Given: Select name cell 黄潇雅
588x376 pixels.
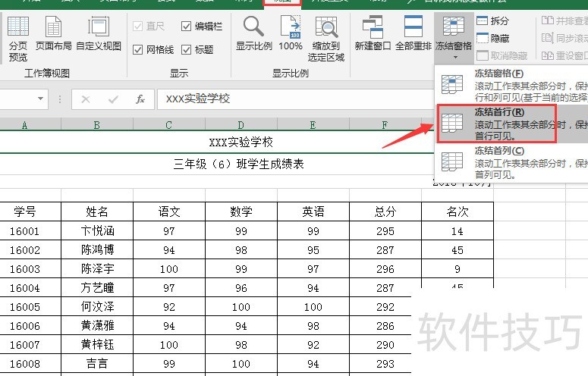Looking at the screenshot, I should pos(97,326).
